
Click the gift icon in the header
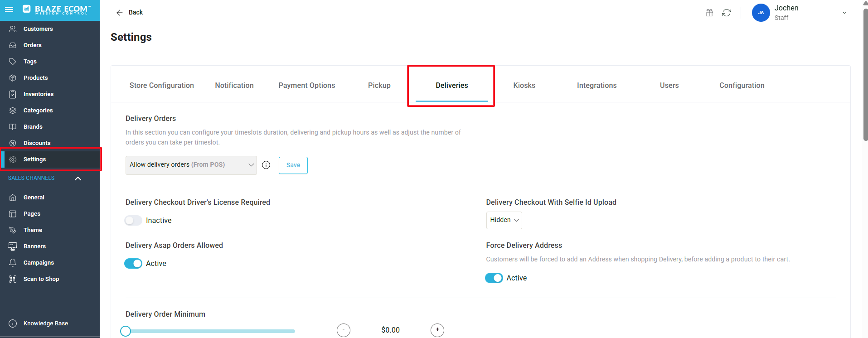click(709, 13)
